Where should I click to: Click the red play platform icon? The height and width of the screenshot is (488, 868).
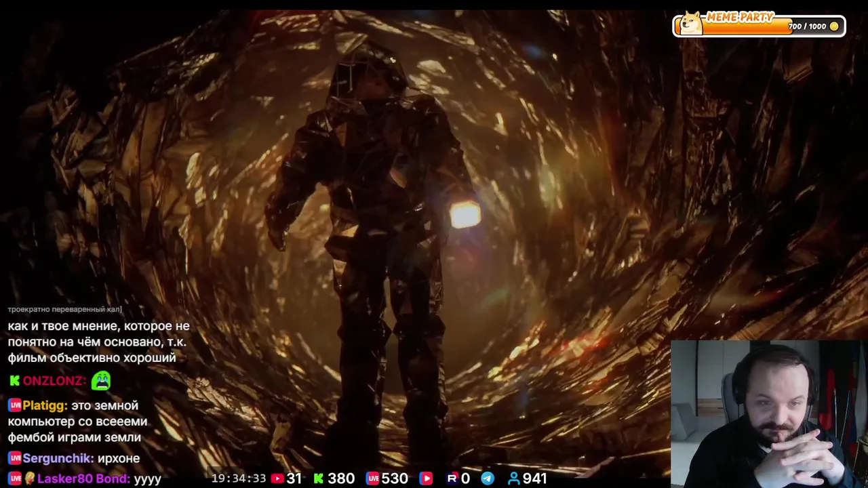tap(426, 479)
